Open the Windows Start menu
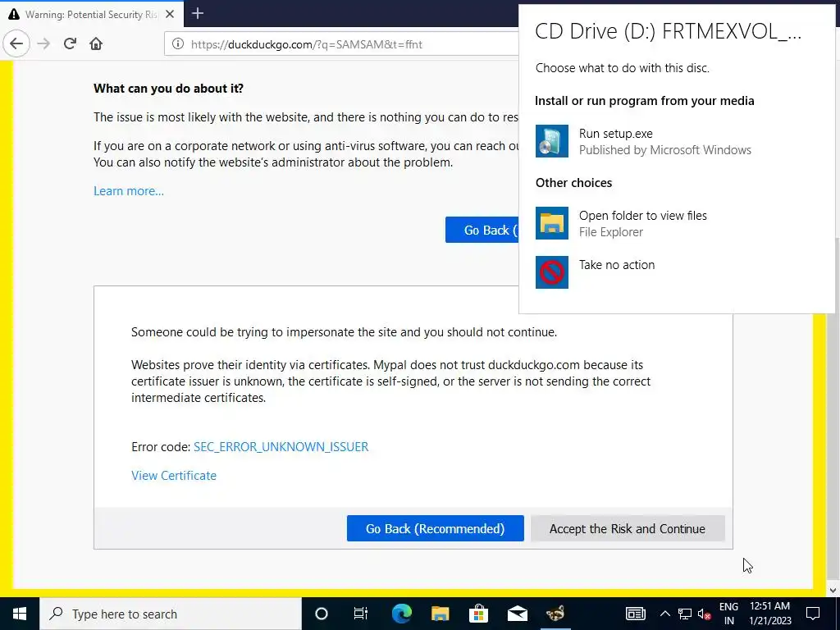Viewport: 840px width, 630px height. (20, 614)
